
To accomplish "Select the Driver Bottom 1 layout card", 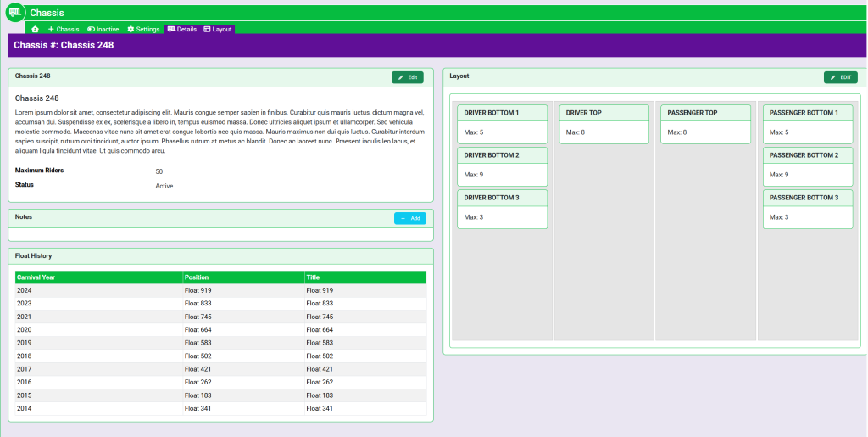I will (502, 124).
